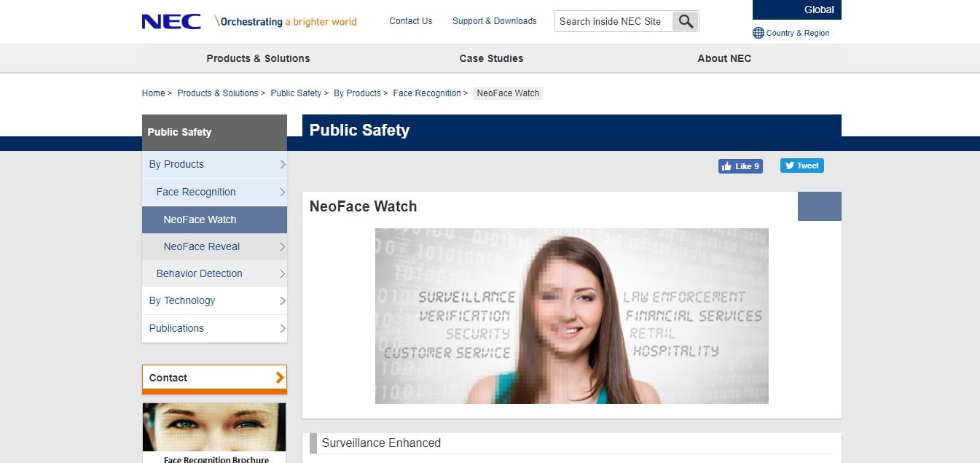980x463 pixels.
Task: Click the NeoFace Watch breadcrumb label
Action: pyautogui.click(x=508, y=93)
